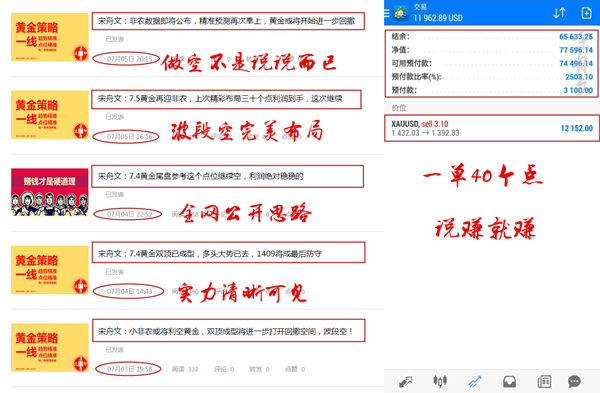The height and width of the screenshot is (393, 600).
Task: Click the timestamp 07月04日 22:52
Action: pyautogui.click(x=129, y=214)
